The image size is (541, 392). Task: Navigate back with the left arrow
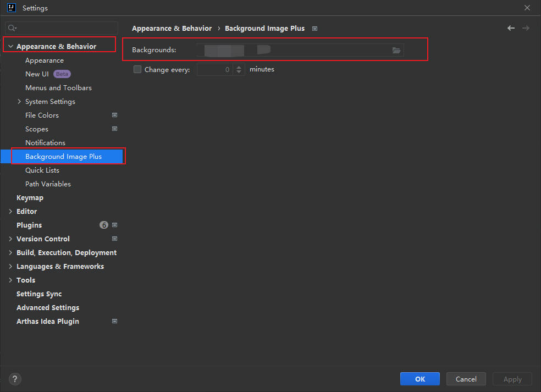pos(511,28)
